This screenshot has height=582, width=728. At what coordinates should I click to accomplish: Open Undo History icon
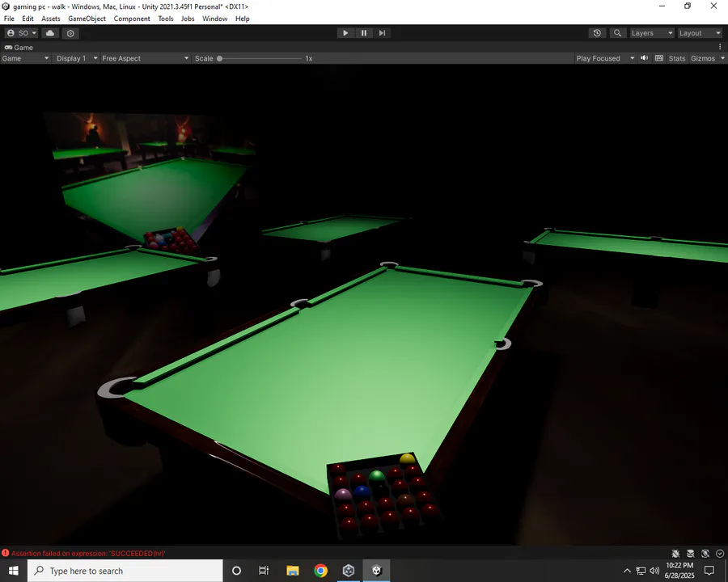tap(597, 33)
